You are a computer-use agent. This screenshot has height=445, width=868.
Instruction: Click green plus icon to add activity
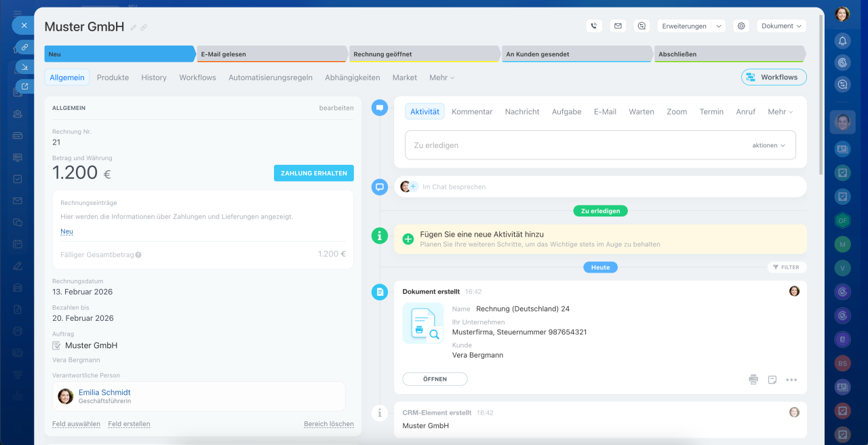tap(408, 239)
